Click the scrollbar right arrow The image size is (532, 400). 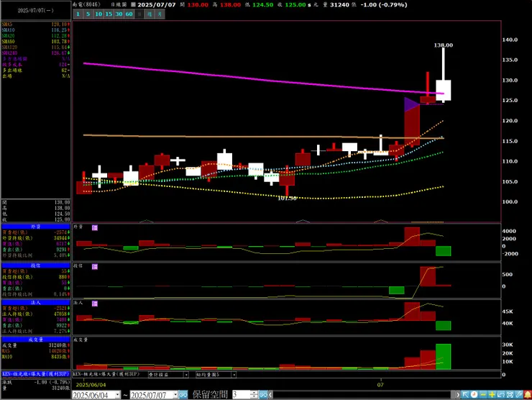point(458,395)
